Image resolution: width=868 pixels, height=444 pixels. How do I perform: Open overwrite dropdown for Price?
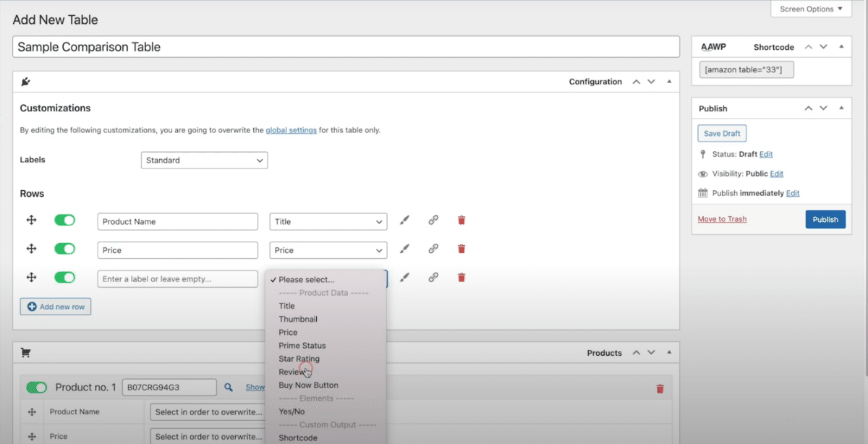[208, 437]
